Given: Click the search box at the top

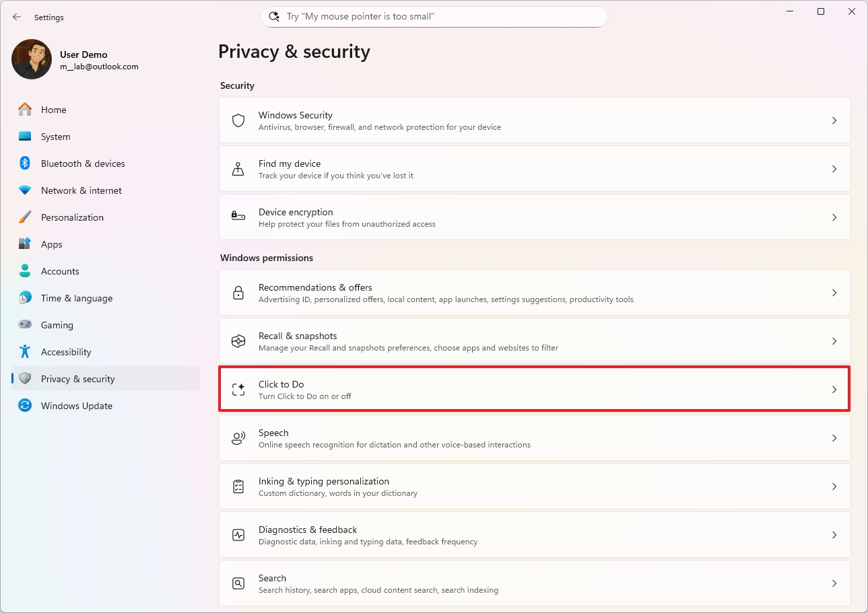Looking at the screenshot, I should tap(433, 16).
